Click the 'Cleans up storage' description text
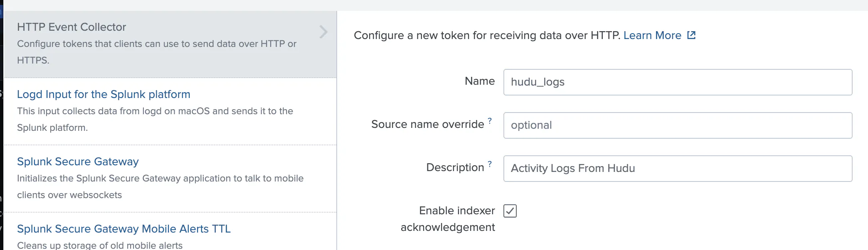This screenshot has width=868, height=250. point(100,245)
